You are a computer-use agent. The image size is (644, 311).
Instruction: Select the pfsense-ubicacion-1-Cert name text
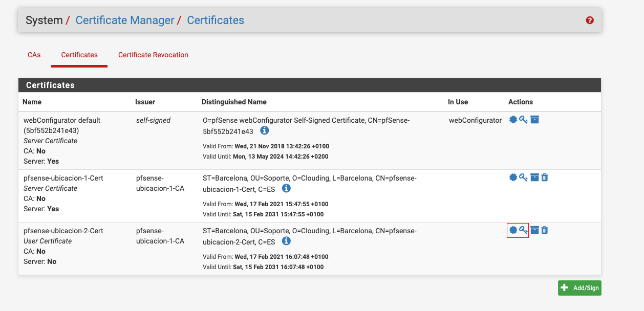click(x=63, y=178)
